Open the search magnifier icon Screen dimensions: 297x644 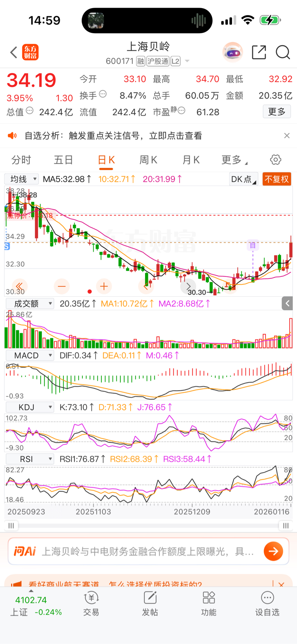click(x=283, y=52)
